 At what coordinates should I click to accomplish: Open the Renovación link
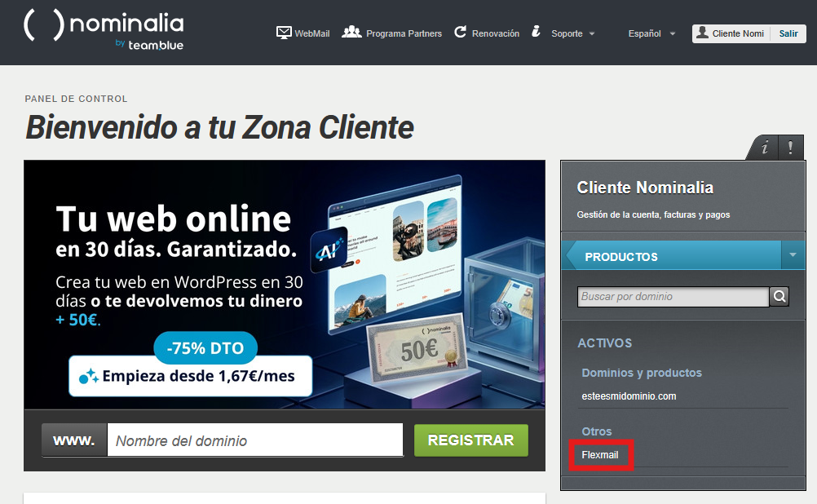496,33
